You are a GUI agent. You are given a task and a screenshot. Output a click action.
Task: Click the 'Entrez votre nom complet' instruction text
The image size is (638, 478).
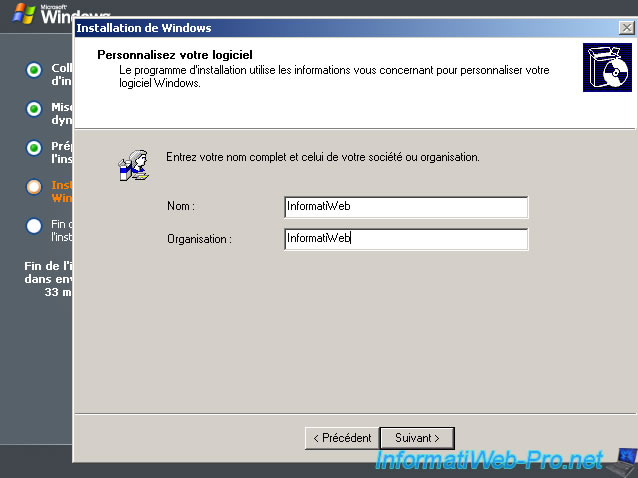point(323,157)
